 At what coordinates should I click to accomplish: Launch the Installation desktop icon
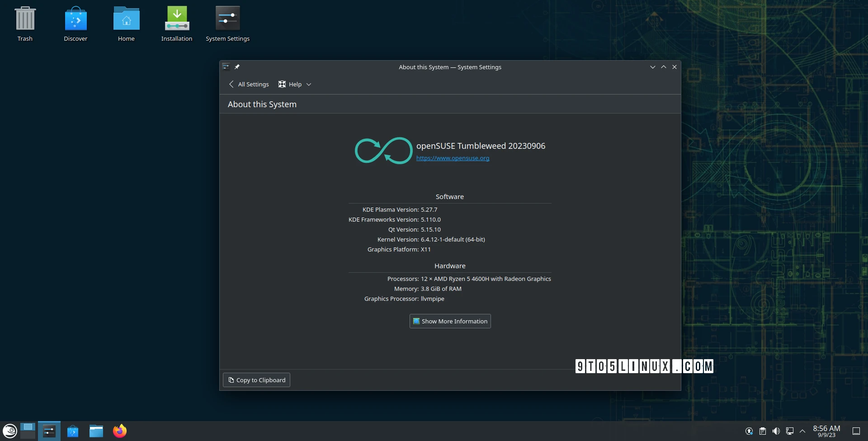point(177,24)
